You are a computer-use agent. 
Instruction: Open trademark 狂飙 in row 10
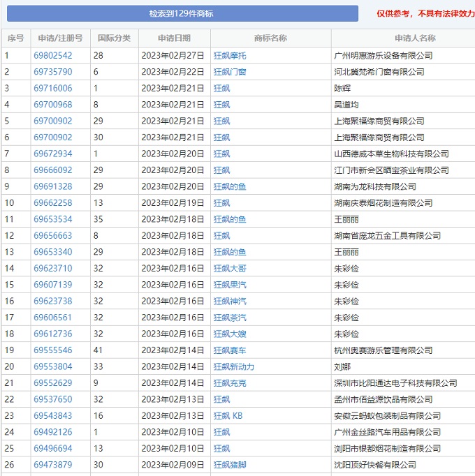221,203
